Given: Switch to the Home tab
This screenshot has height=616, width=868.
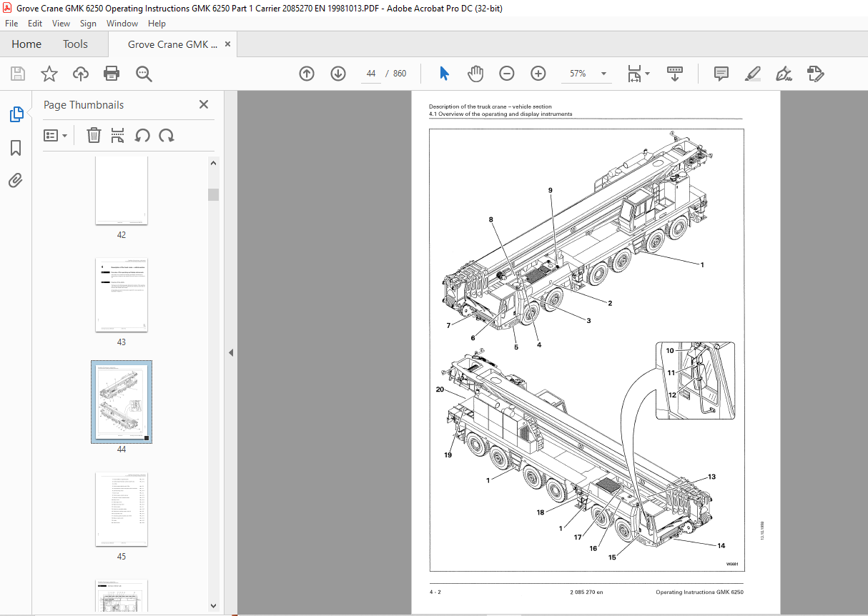Looking at the screenshot, I should click(x=26, y=44).
